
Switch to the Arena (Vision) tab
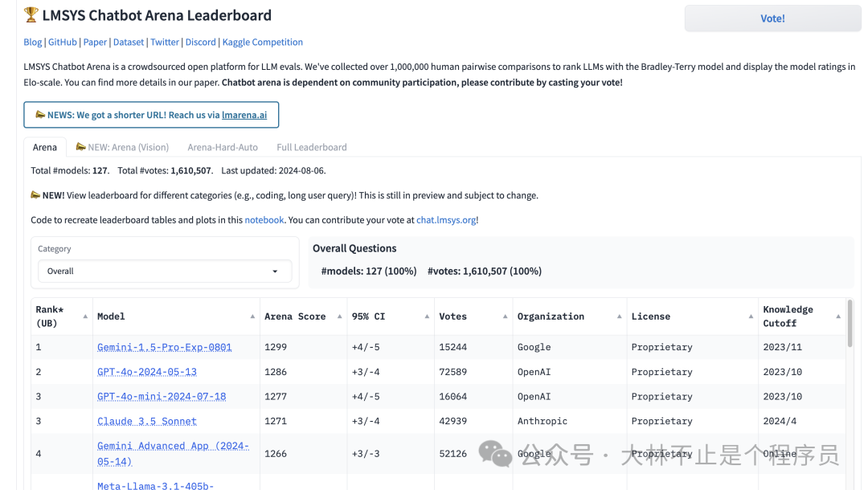coord(122,147)
